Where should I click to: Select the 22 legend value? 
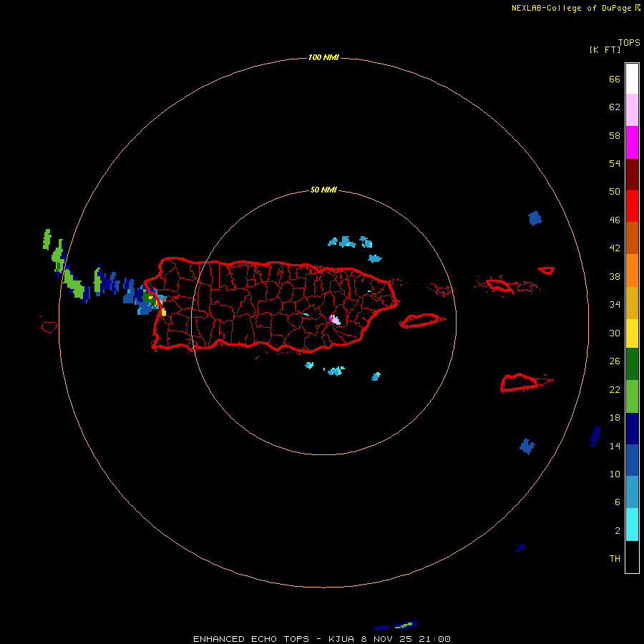[x=615, y=389]
